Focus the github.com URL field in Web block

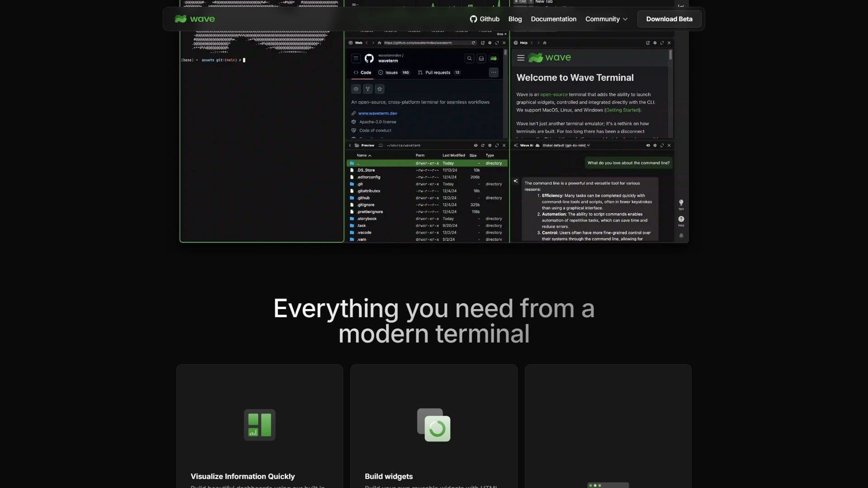click(x=426, y=43)
